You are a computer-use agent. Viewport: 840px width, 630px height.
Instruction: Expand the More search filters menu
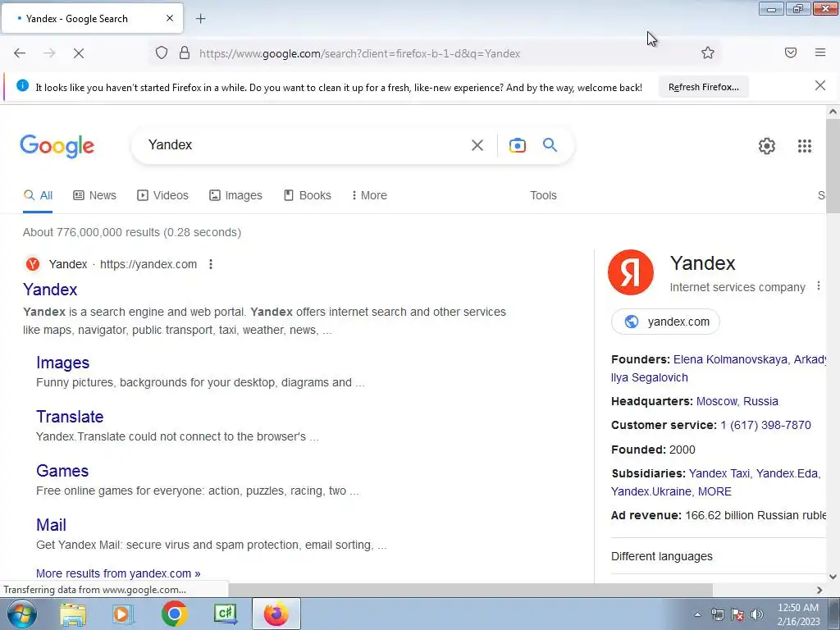click(x=369, y=195)
